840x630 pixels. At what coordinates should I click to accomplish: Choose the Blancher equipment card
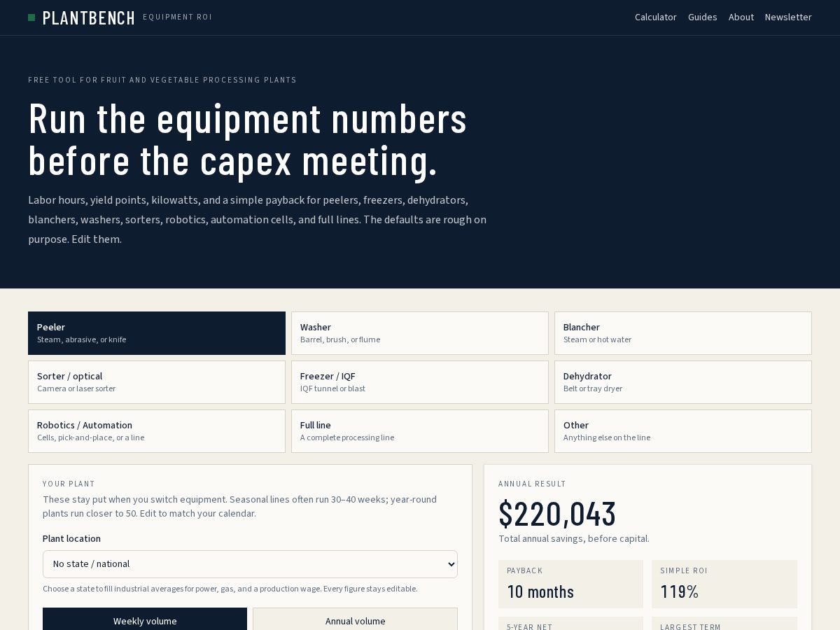click(683, 333)
